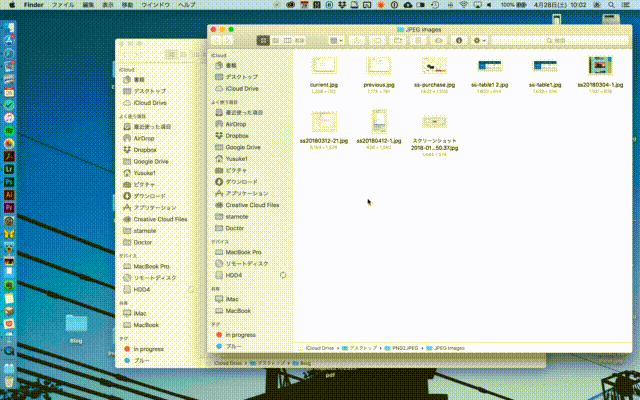The height and width of the screenshot is (400, 640).
Task: Open the 表示 menu in menu bar
Action: (107, 5)
